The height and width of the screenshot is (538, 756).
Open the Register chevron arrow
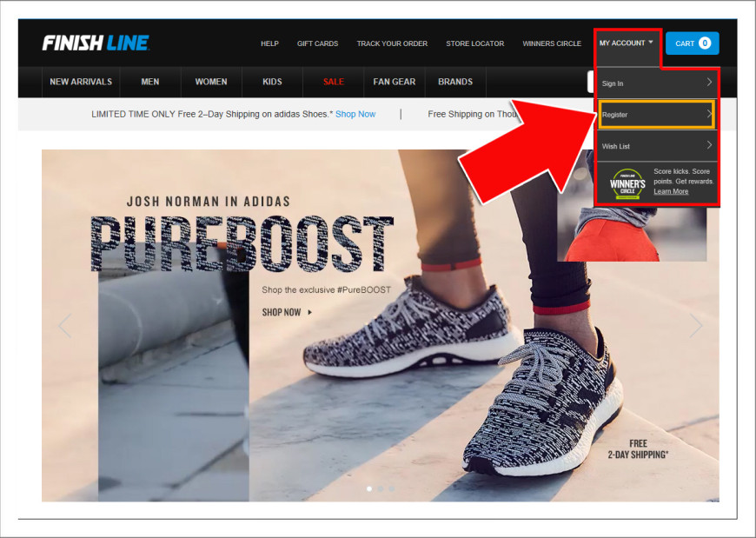[x=709, y=114]
